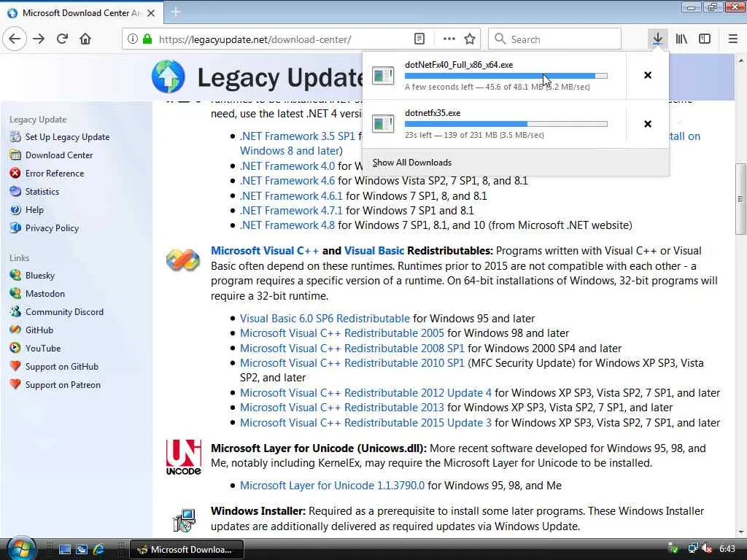Select the Microsoft Download Center tab

coord(82,13)
